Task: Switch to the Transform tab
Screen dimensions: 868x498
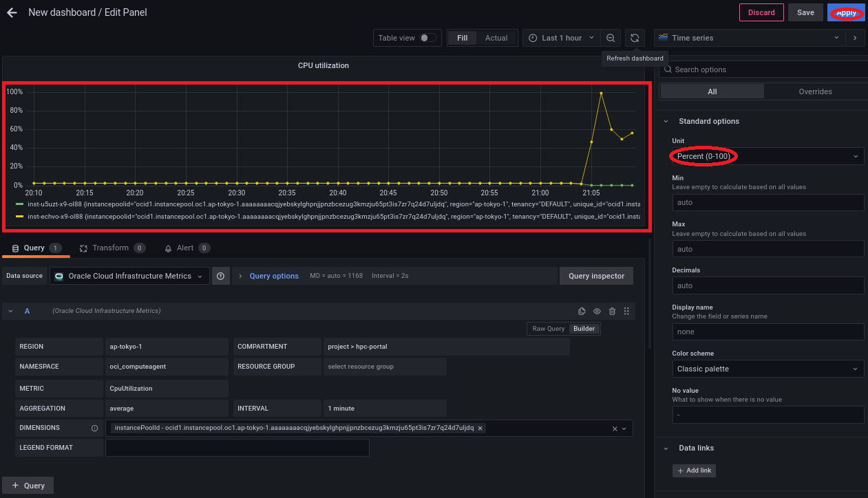Action: (110, 248)
